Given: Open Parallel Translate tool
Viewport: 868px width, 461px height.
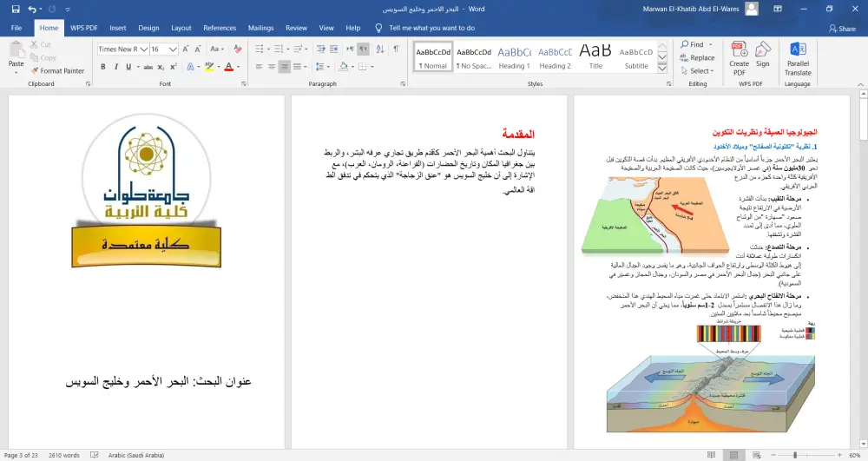Looking at the screenshot, I should (x=798, y=58).
